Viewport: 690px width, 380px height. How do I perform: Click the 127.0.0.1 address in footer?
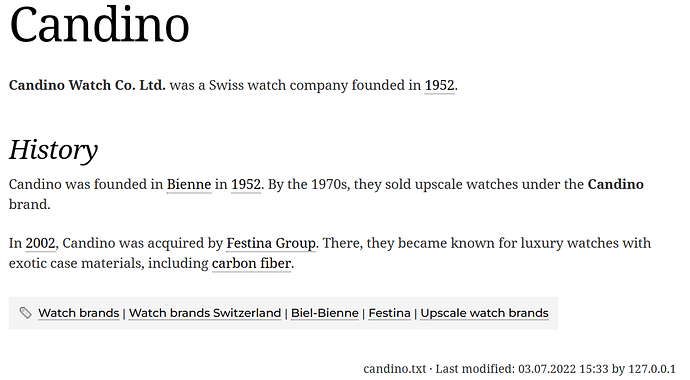point(652,369)
